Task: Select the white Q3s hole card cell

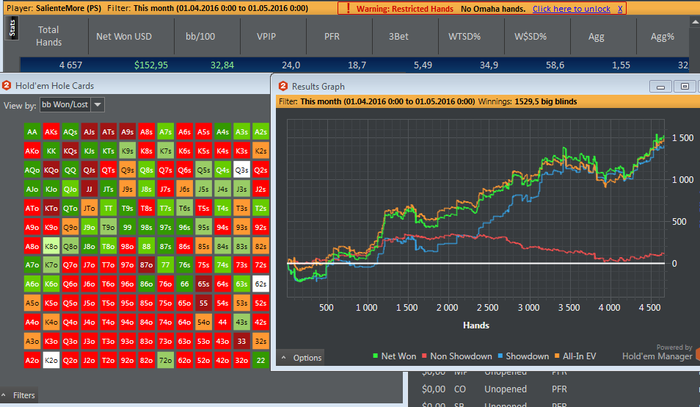Action: (242, 170)
